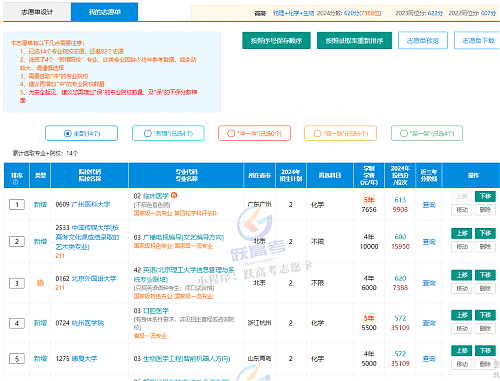Select the "稳一稳" (已选6个) radio filter
The image size is (500, 381).
click(x=340, y=133)
